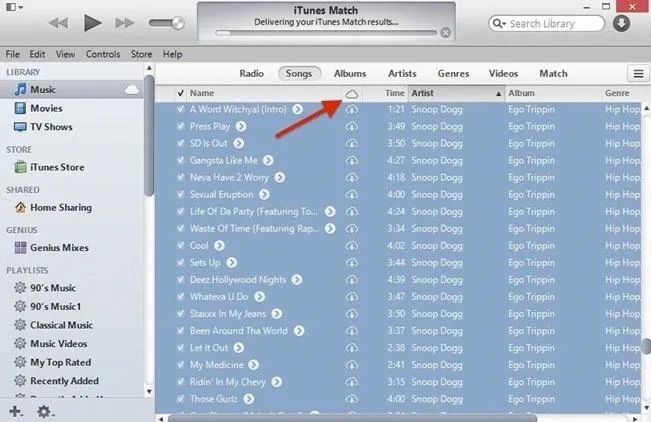Download Ridin' In My Chevy from iCloud

point(352,382)
